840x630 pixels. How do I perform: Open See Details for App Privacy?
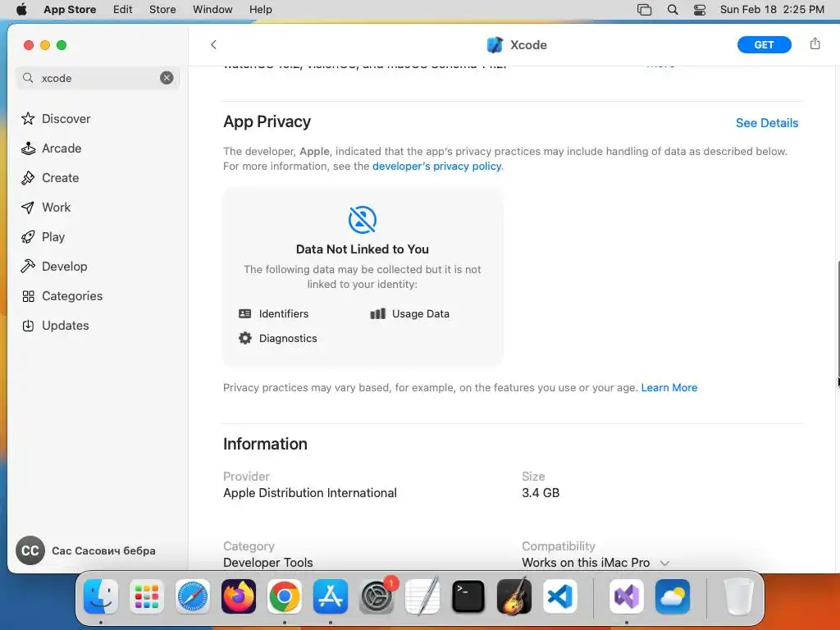(x=767, y=123)
